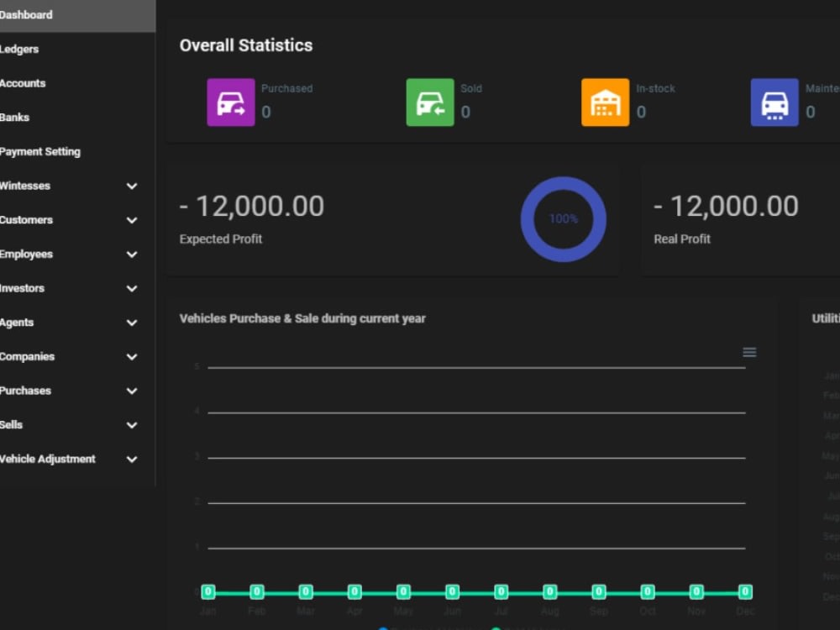The width and height of the screenshot is (840, 630).
Task: Click the green Sold car icon
Action: (430, 102)
